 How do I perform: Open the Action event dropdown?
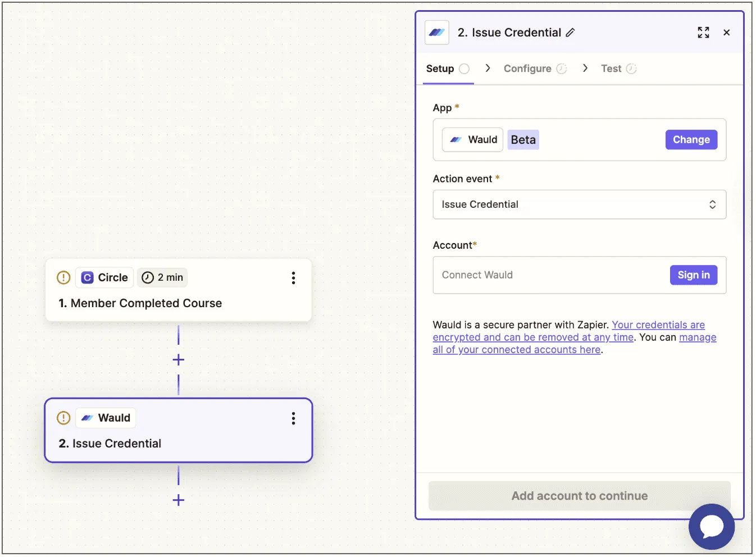[x=579, y=204]
